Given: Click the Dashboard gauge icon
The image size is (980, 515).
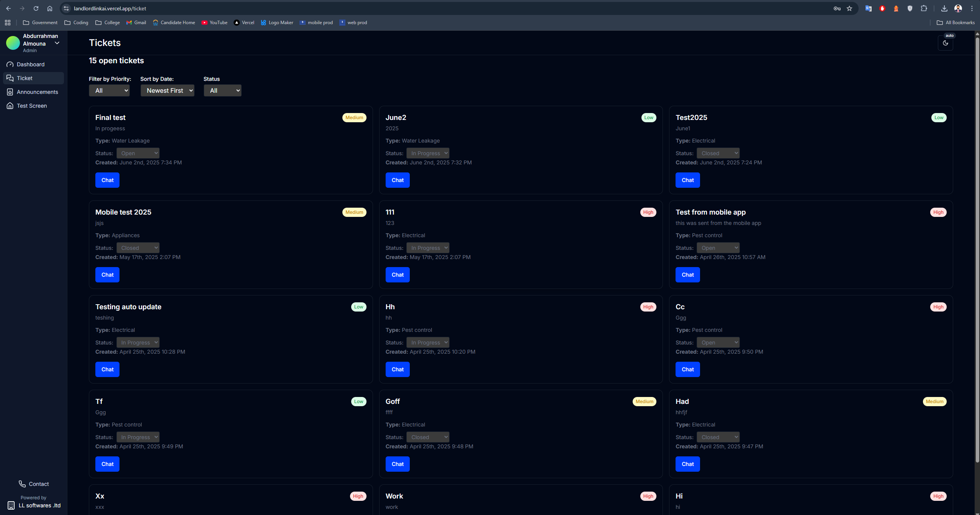Looking at the screenshot, I should point(10,64).
